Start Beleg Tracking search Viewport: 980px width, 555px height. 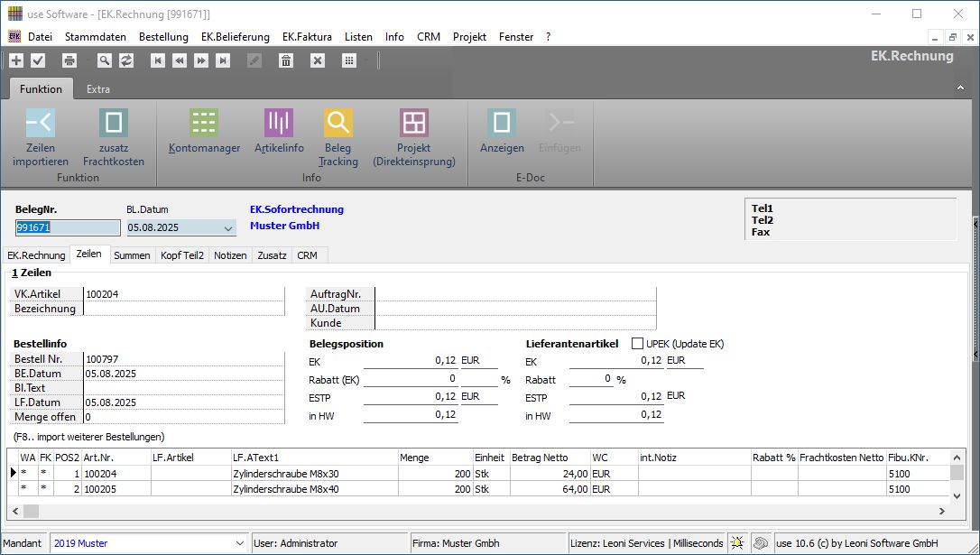coord(338,124)
